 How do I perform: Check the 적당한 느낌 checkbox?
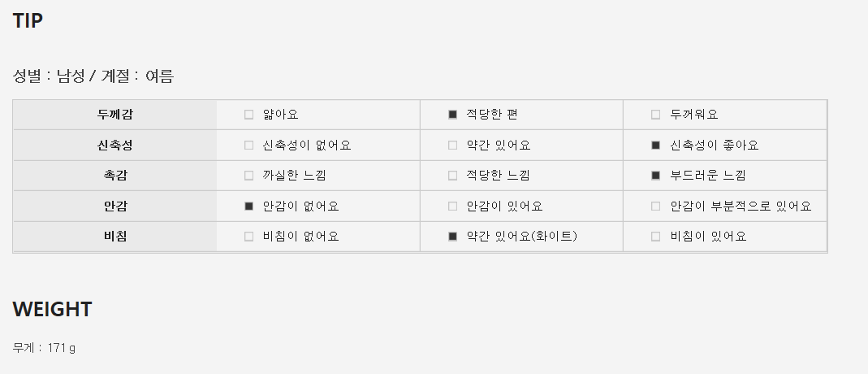tap(453, 176)
